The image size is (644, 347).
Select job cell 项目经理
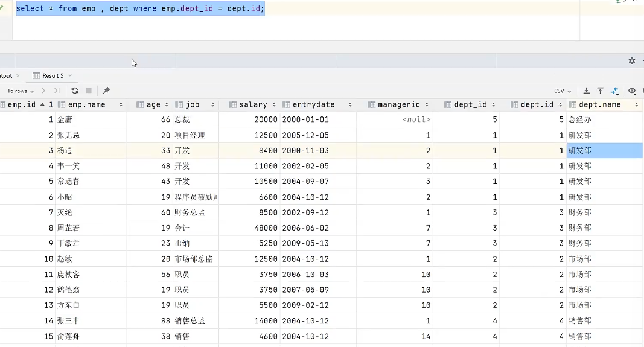coord(196,135)
